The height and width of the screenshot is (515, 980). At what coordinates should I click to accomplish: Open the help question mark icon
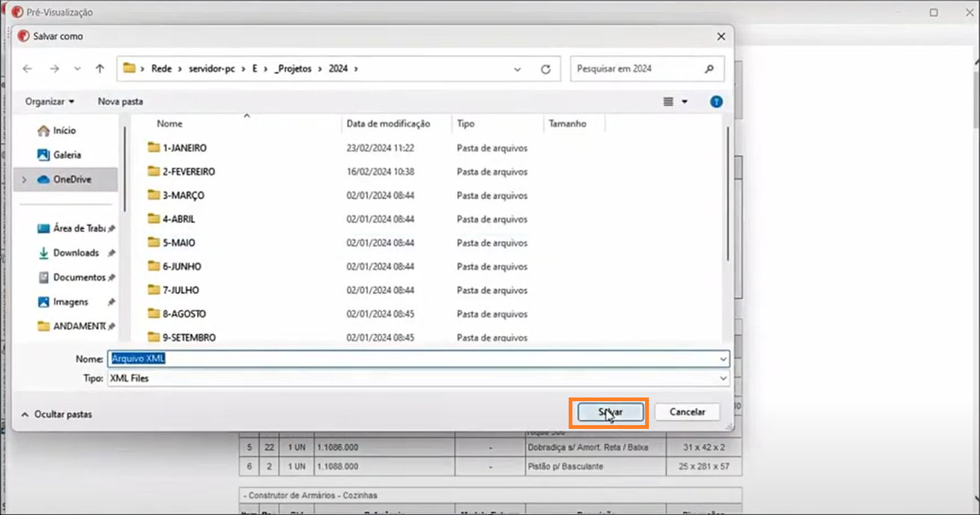[x=716, y=101]
